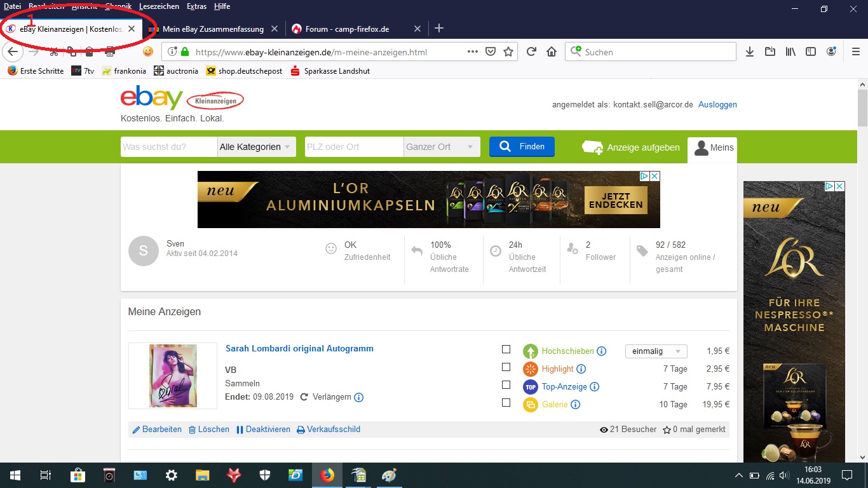The image size is (868, 488).
Task: Show info next to Verlängern
Action: [x=358, y=397]
